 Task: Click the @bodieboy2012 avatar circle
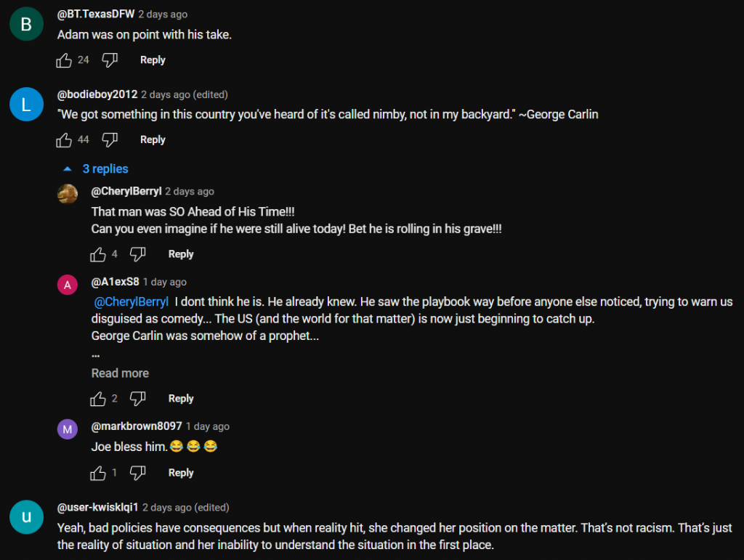(26, 105)
